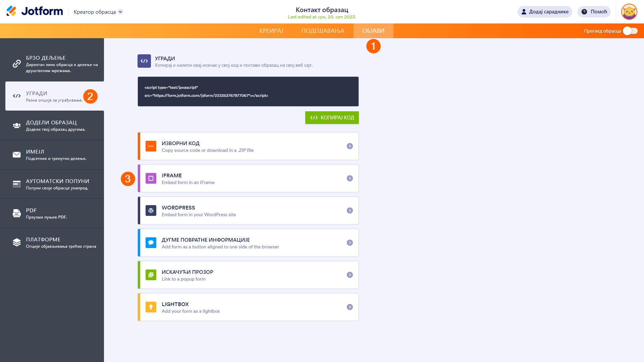The image size is (644, 362).
Task: Click inside the embed script code box
Action: (x=248, y=92)
